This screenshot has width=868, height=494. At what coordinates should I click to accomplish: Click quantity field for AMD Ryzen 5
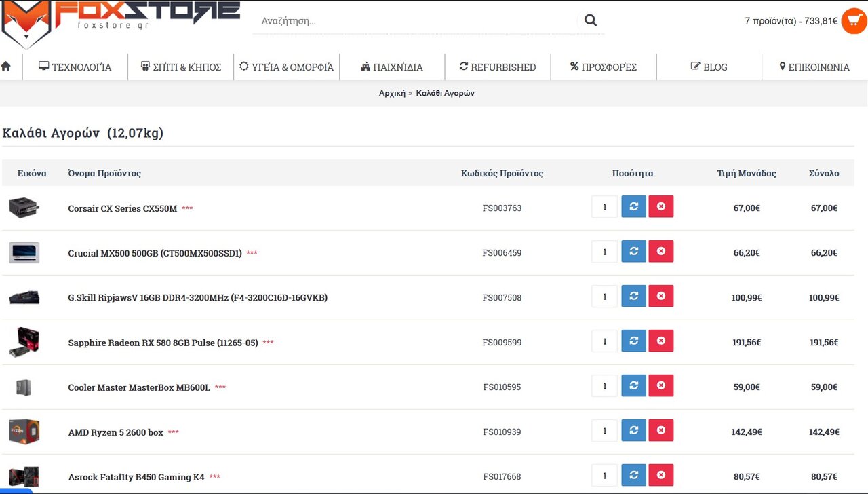pos(604,431)
